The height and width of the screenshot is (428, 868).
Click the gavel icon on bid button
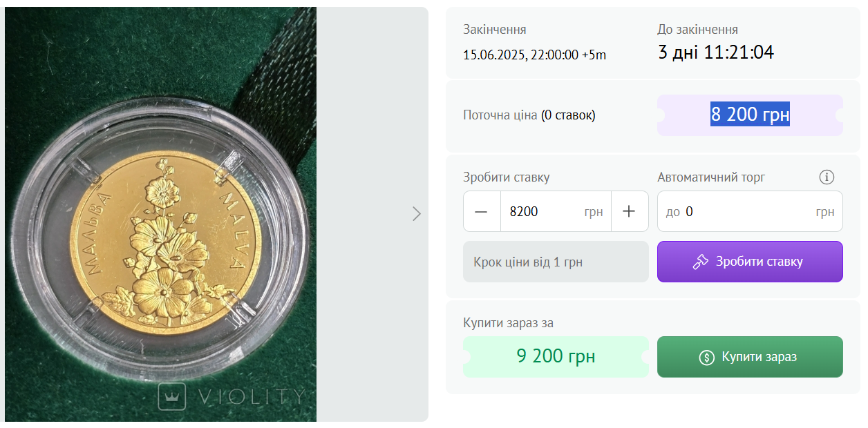[x=701, y=262]
